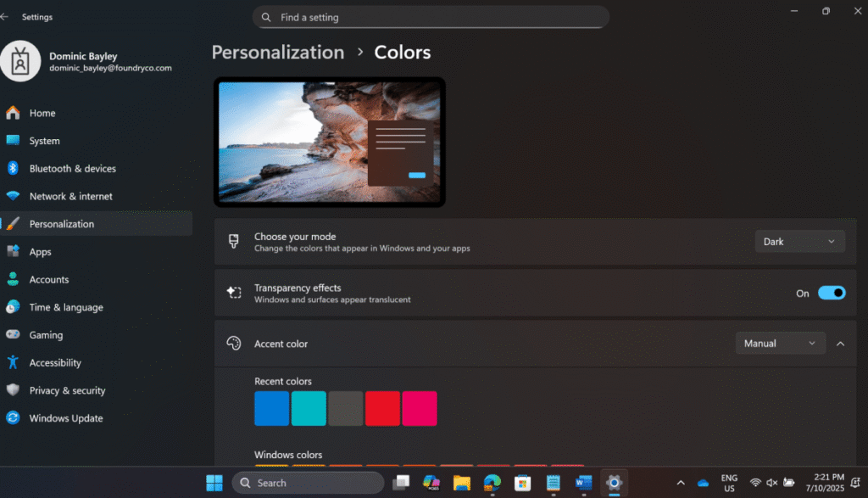Open the Accent color Manual dropdown
The image size is (868, 498).
tap(779, 343)
